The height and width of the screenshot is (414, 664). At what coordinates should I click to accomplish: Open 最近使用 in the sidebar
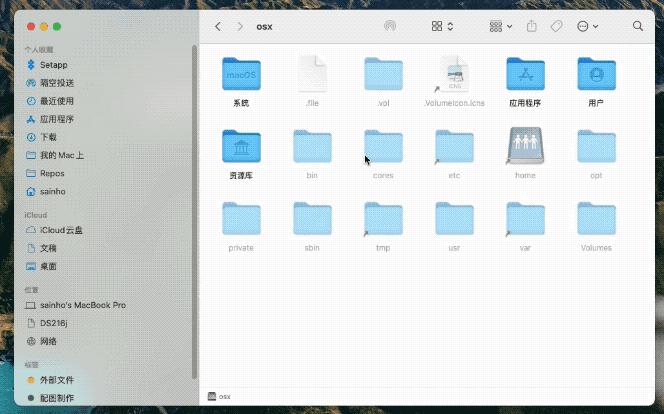click(57, 101)
